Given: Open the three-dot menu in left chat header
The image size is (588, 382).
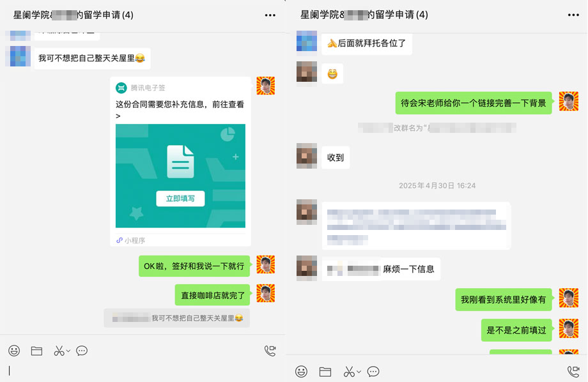Looking at the screenshot, I should [x=270, y=15].
